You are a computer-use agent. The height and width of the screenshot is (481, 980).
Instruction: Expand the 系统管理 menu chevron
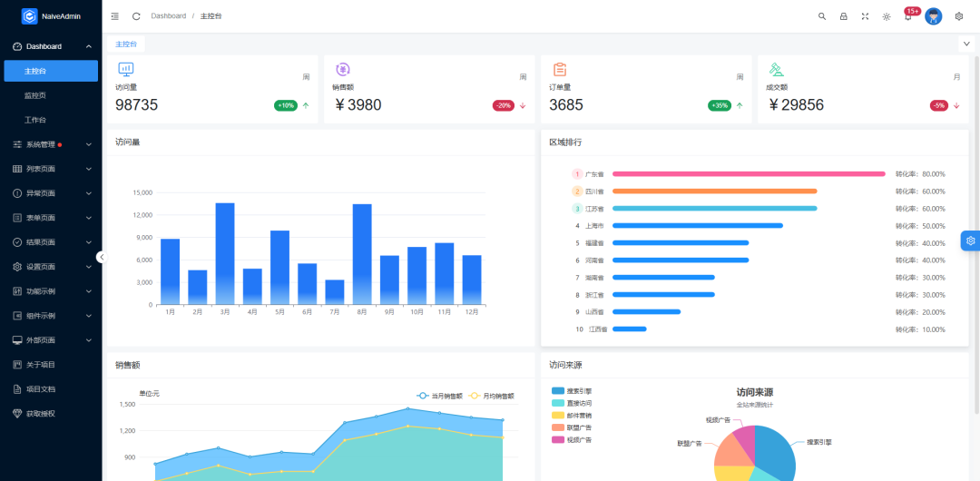(x=89, y=144)
